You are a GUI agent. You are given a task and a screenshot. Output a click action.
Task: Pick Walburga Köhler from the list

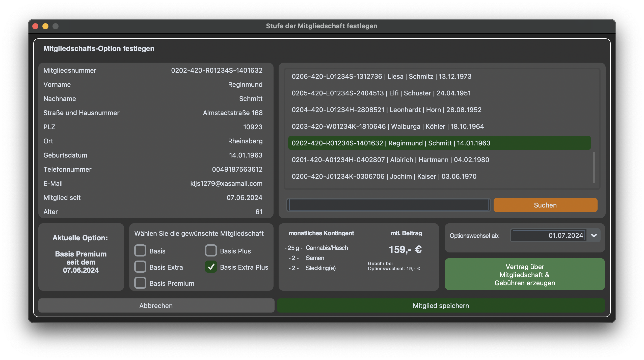pos(388,126)
